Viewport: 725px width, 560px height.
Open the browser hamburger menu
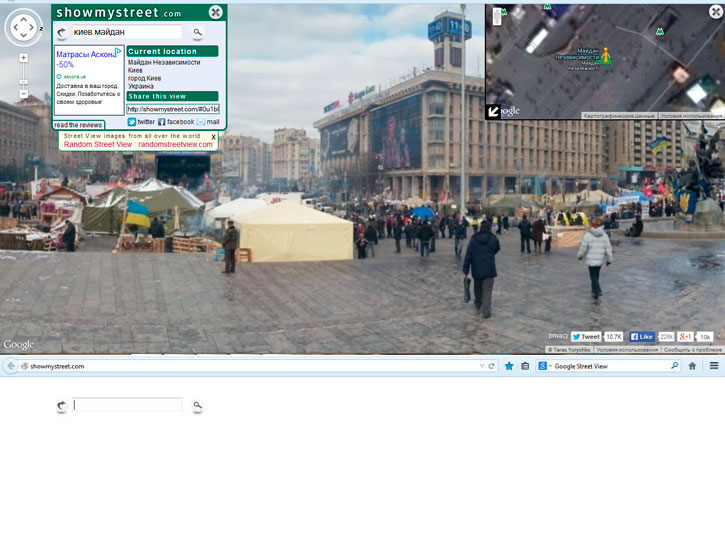pos(714,366)
